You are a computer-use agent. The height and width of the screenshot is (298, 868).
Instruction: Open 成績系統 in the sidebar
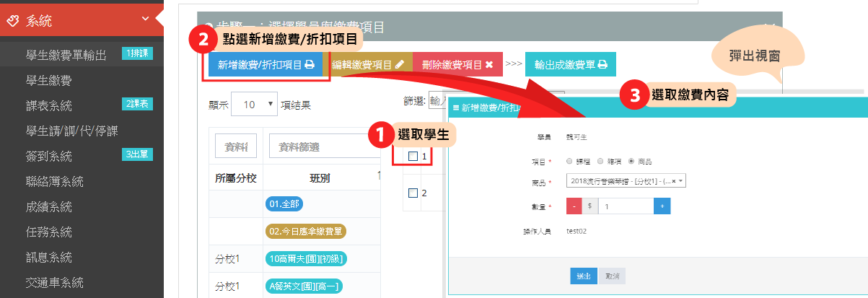(48, 206)
